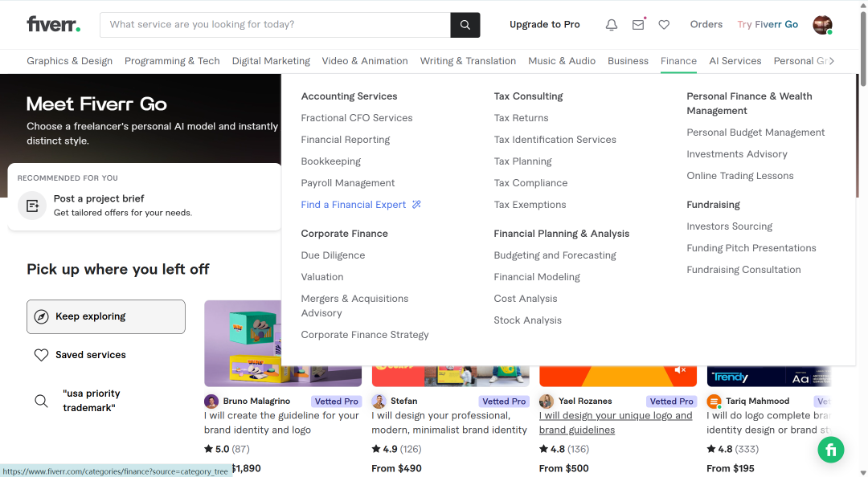
Task: Open Stock Analysis link
Action: pyautogui.click(x=527, y=320)
